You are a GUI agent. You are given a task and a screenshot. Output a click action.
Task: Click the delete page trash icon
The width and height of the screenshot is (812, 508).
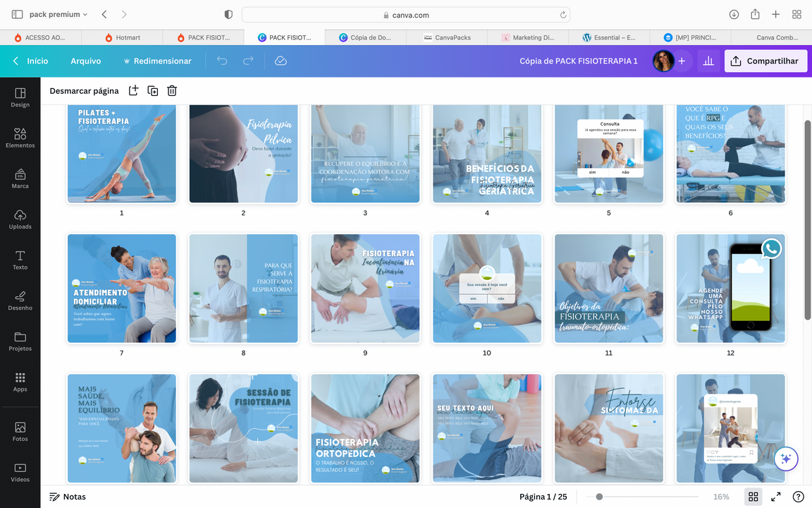click(x=172, y=90)
